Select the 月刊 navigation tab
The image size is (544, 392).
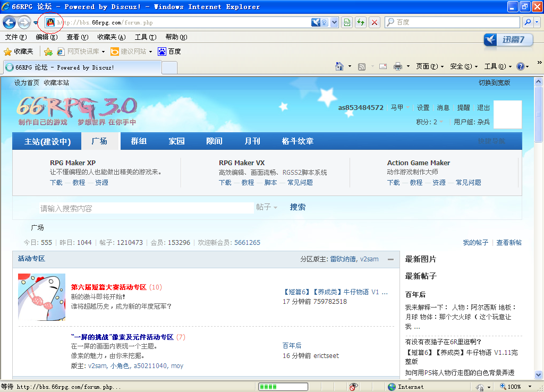tap(252, 141)
